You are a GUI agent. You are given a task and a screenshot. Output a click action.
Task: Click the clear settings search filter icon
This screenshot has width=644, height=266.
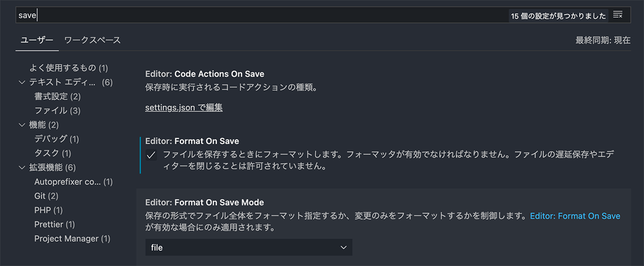(618, 15)
